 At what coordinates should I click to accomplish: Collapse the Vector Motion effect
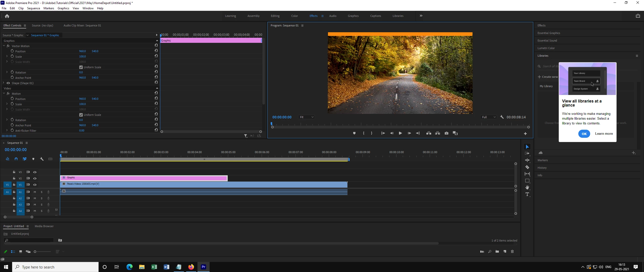(4, 46)
